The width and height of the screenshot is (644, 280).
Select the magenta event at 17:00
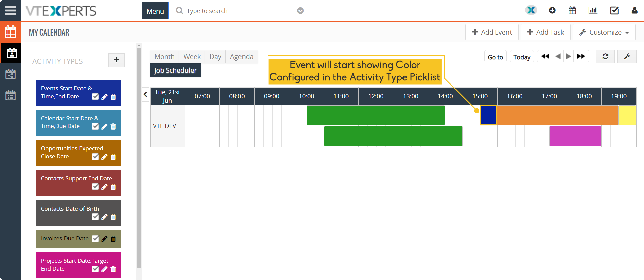[x=575, y=136]
